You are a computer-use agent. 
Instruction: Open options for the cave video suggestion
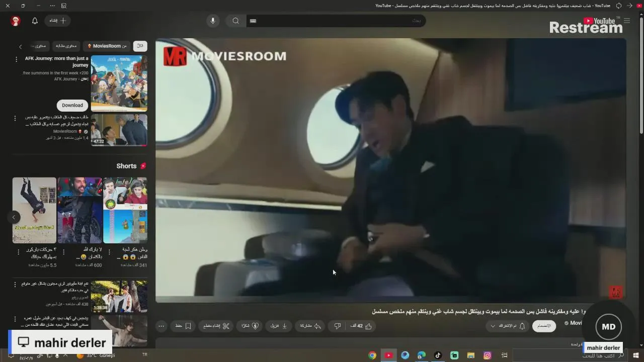coord(15,319)
